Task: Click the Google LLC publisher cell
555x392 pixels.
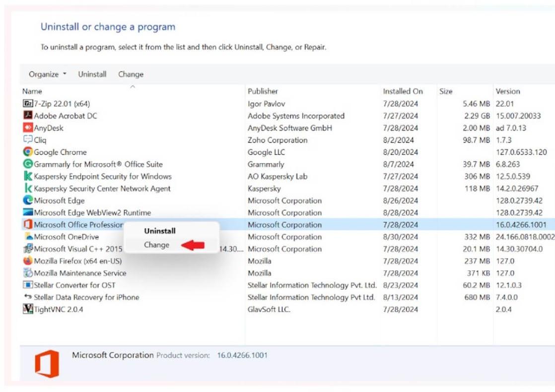Action: (x=266, y=152)
